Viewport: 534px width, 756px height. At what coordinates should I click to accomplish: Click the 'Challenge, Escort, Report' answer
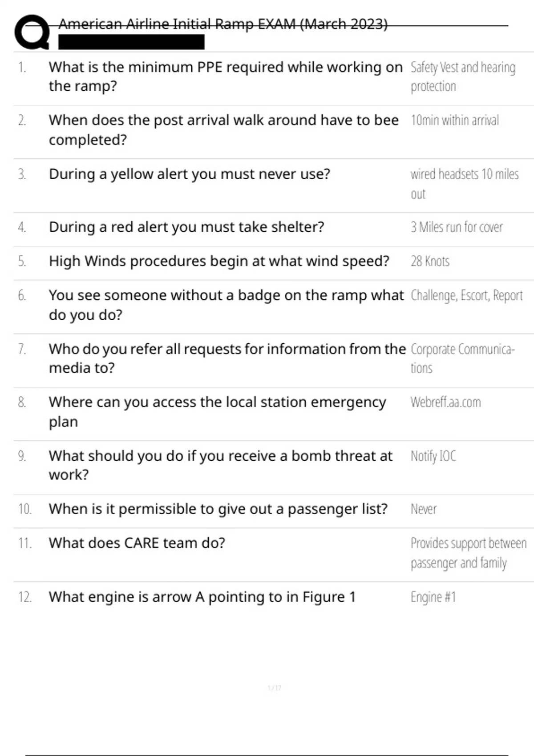(466, 295)
